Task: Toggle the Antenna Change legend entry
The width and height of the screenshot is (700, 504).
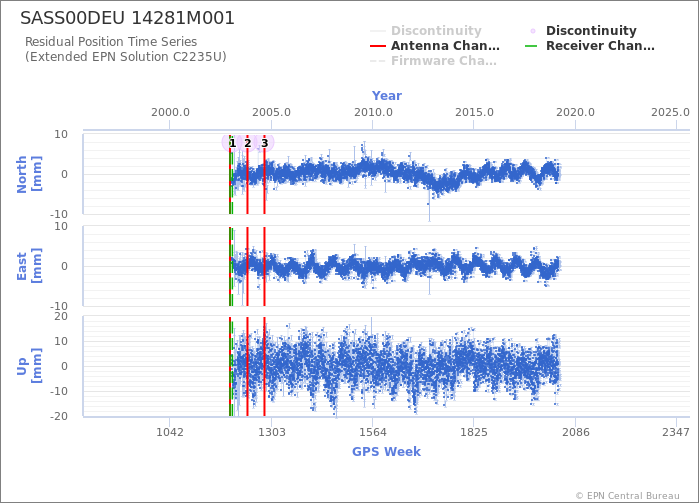Action: pos(435,46)
